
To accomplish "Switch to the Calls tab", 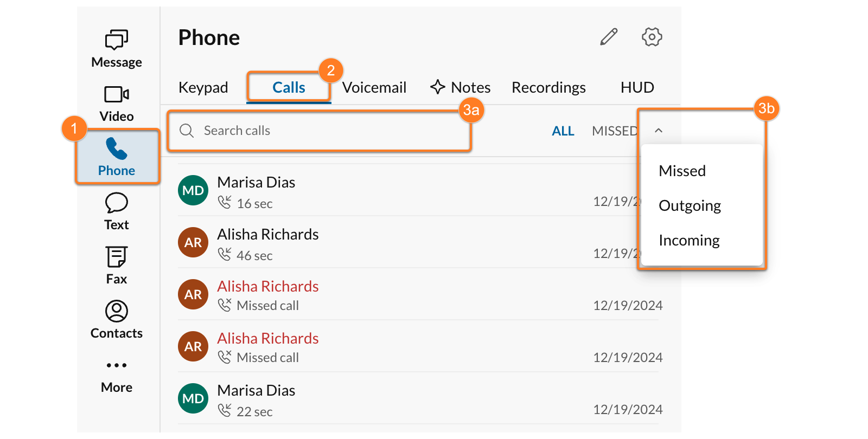I will [289, 87].
